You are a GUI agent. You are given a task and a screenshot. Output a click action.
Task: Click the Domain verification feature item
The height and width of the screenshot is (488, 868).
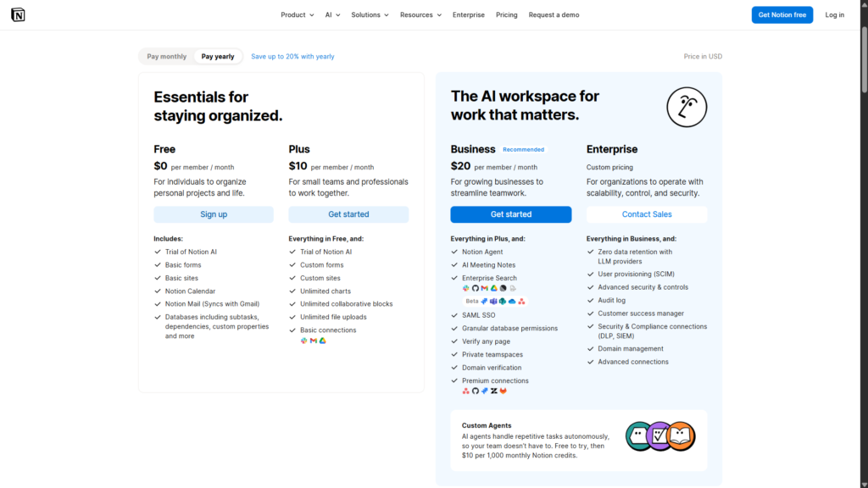click(x=492, y=368)
